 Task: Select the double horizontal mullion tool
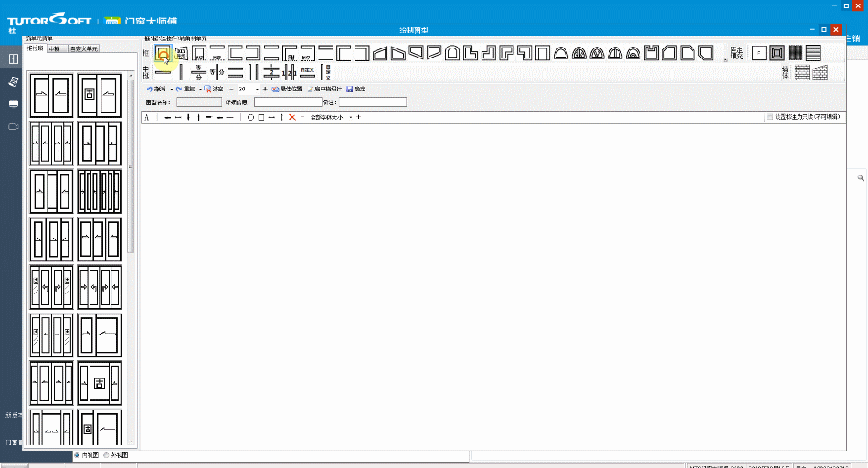[235, 72]
